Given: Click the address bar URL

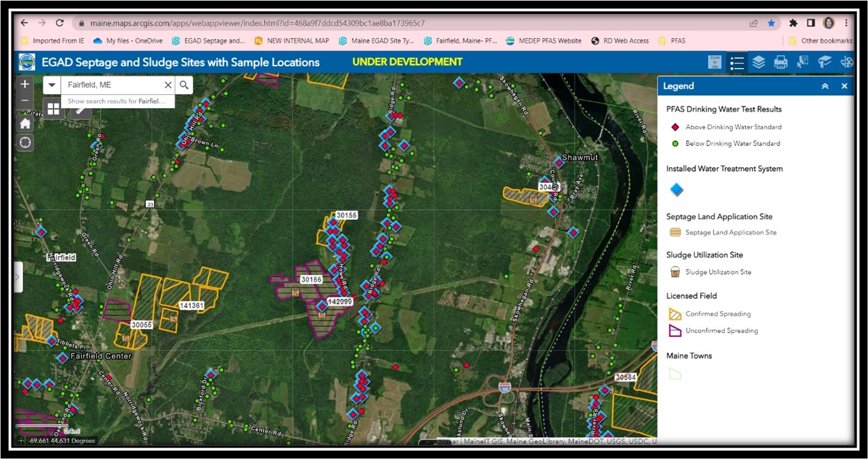Looking at the screenshot, I should click(x=257, y=23).
